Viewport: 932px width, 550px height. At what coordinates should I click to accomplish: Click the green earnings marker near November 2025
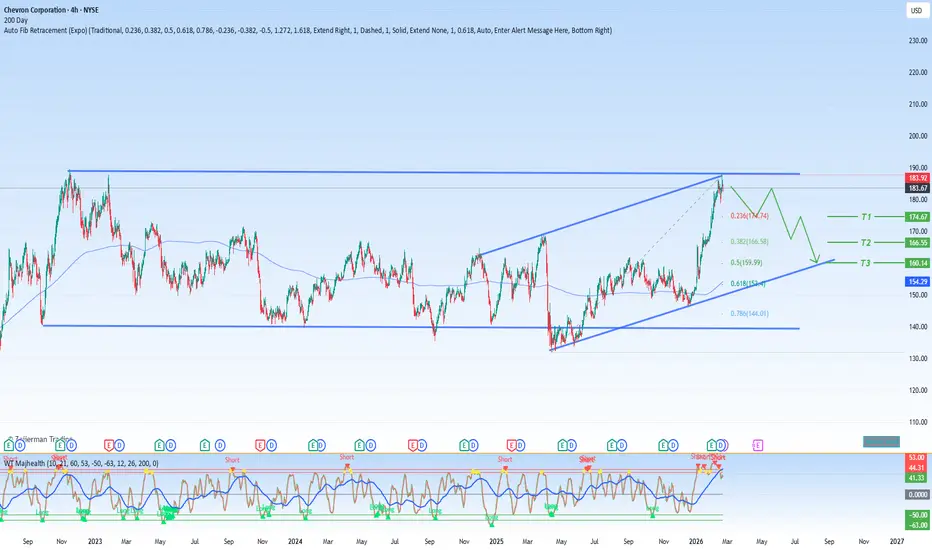click(663, 445)
